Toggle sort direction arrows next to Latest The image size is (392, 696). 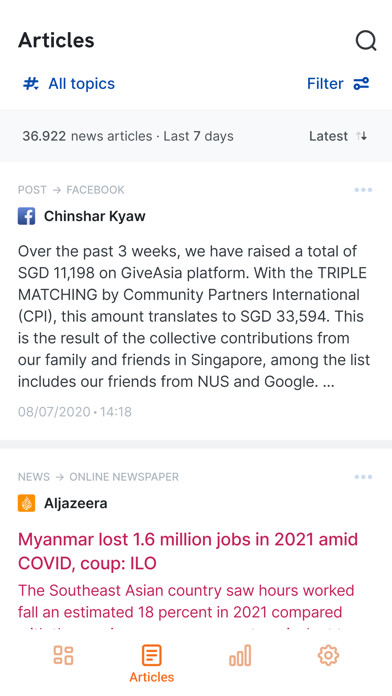coord(362,136)
